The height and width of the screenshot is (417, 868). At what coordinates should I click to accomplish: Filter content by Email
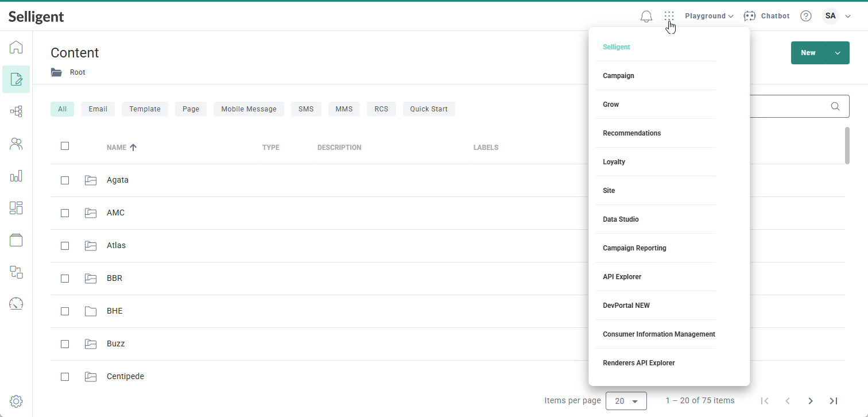pyautogui.click(x=98, y=109)
